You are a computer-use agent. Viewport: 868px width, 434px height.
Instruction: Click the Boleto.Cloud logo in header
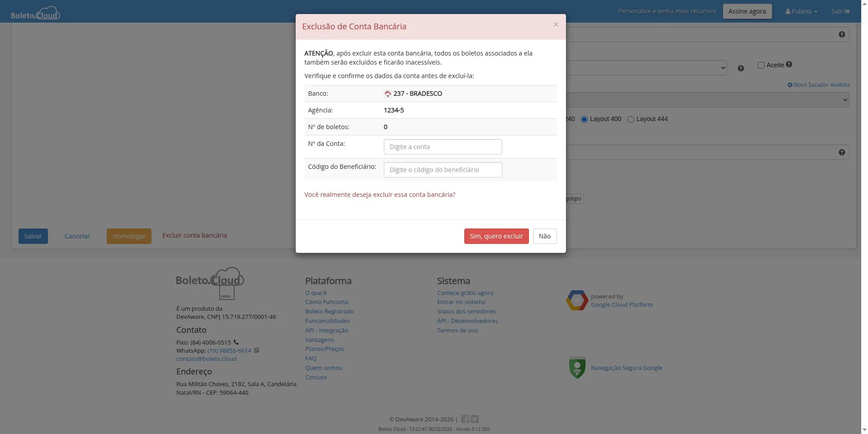coord(35,13)
